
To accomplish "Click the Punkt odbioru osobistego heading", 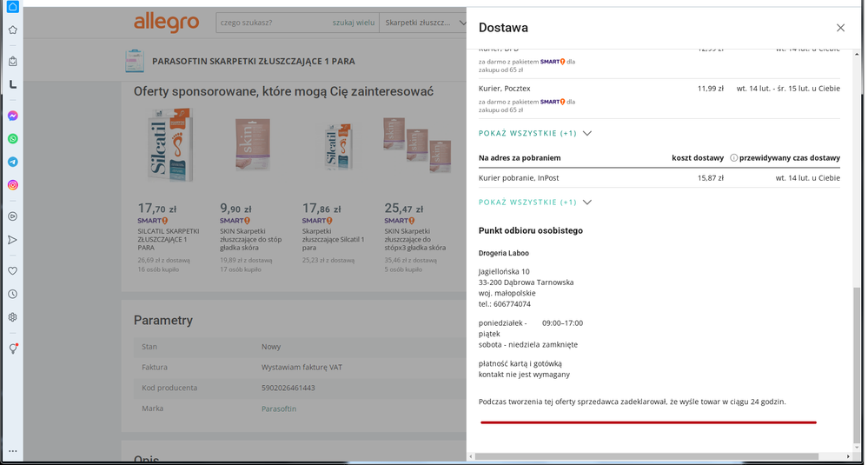I will point(531,231).
